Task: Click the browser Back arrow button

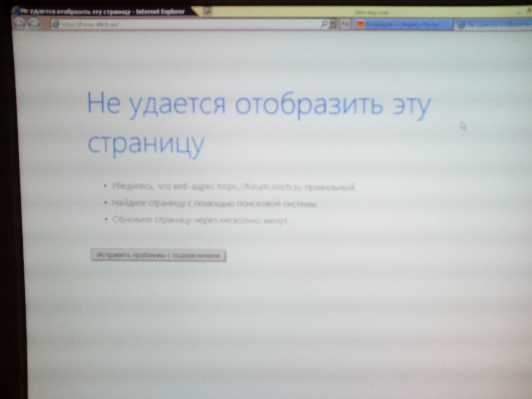Action: (x=19, y=24)
